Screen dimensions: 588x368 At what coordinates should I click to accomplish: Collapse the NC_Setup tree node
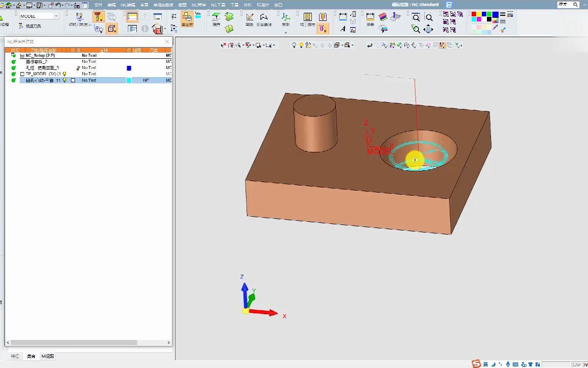coord(22,55)
